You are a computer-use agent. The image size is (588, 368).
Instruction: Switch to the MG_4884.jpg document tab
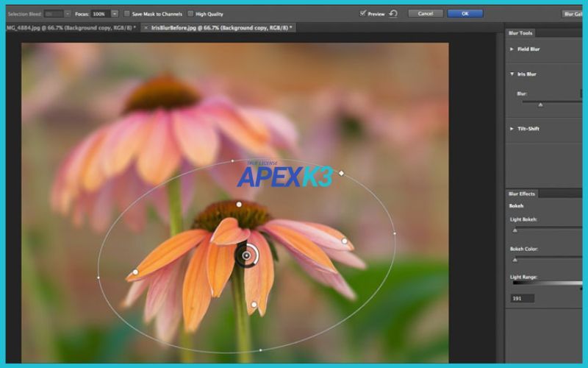(x=71, y=28)
